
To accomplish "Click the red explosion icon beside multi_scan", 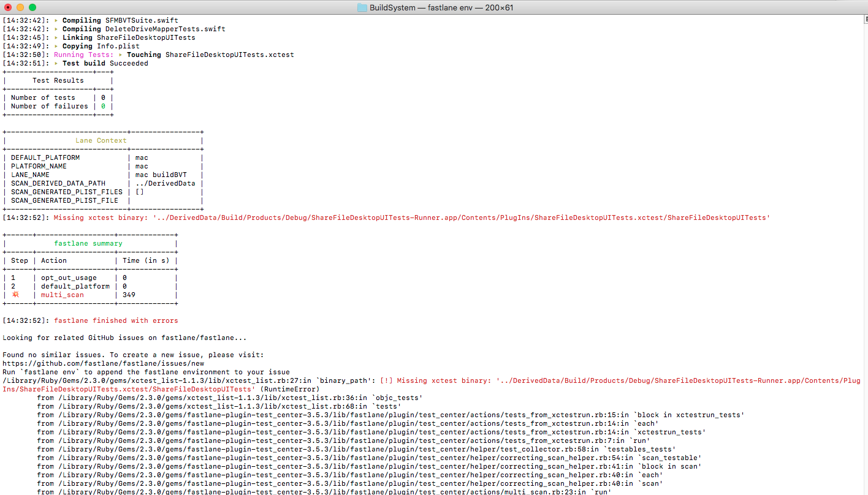I will click(x=15, y=295).
